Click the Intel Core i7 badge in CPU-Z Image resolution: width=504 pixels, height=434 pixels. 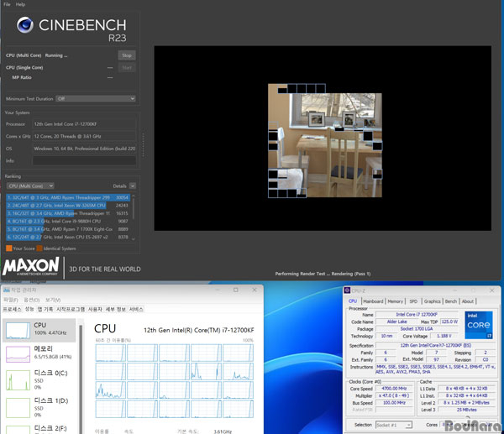(x=479, y=325)
